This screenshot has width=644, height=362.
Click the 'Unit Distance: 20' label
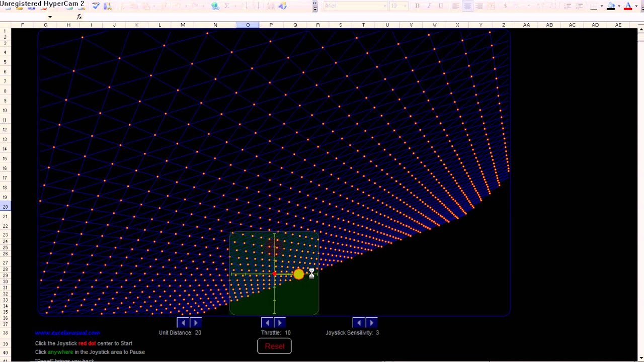click(180, 333)
